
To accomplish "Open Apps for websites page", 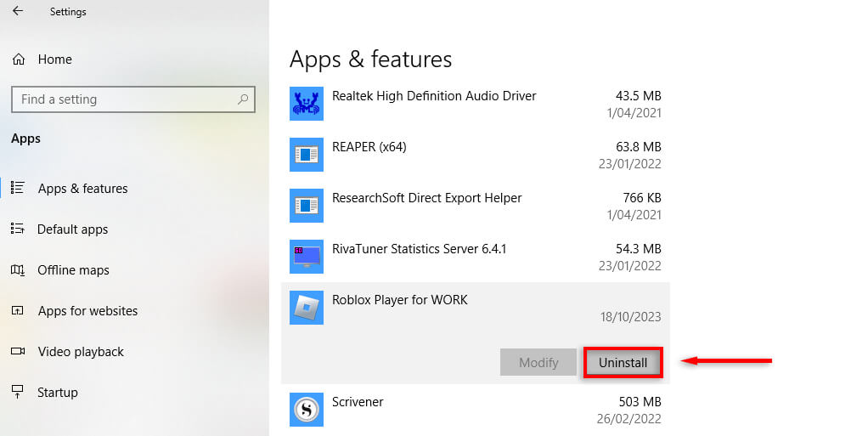I will [87, 311].
